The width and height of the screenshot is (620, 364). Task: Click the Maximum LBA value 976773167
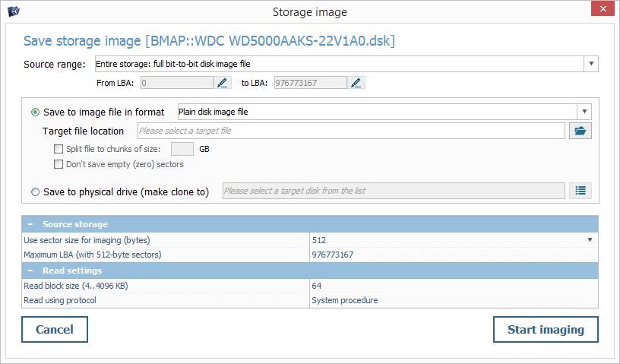333,255
